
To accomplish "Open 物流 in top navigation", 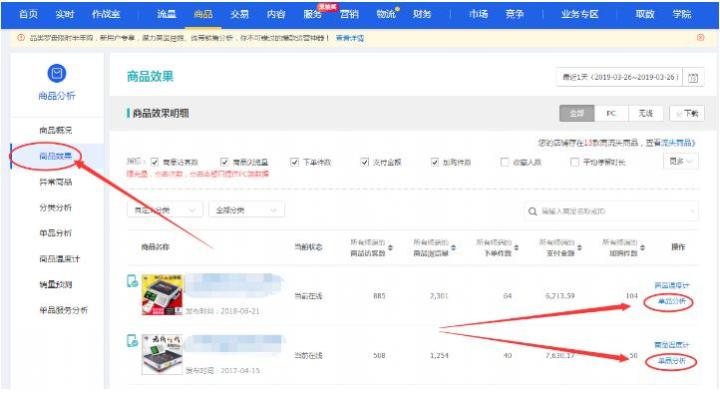I will (x=386, y=14).
